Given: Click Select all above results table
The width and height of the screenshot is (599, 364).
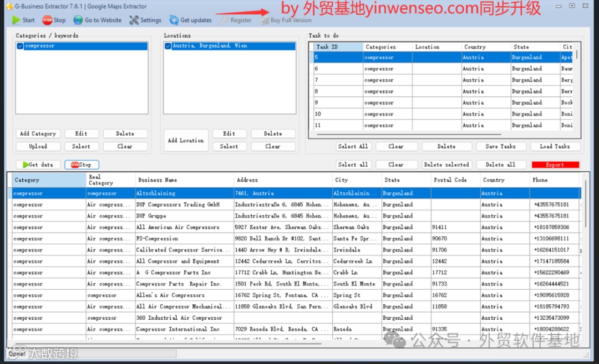Looking at the screenshot, I should [353, 165].
